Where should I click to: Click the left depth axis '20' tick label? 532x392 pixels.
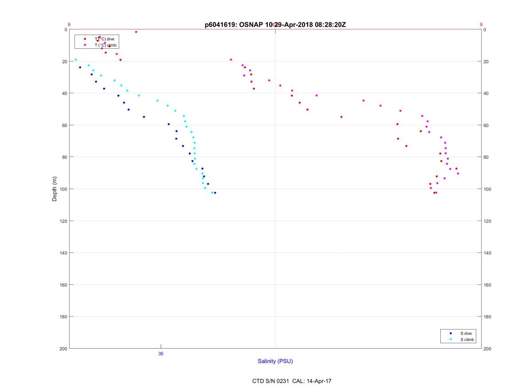65,62
